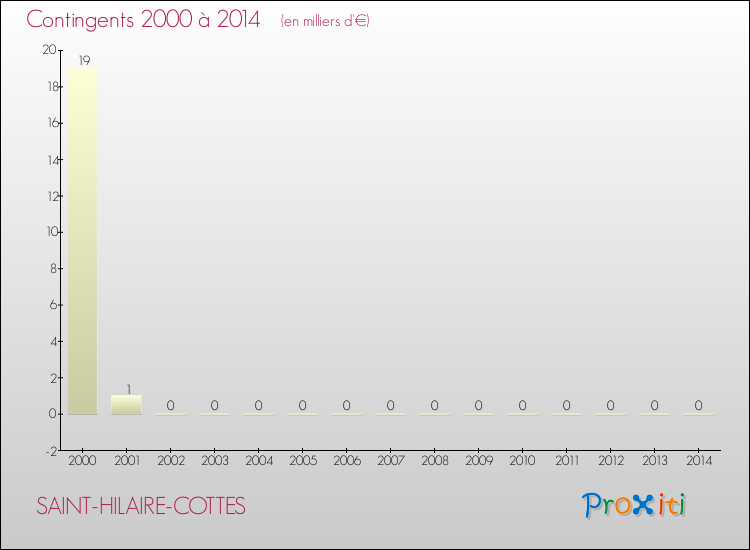
Task: Click the y-axis tick label 6
Action: tap(54, 305)
